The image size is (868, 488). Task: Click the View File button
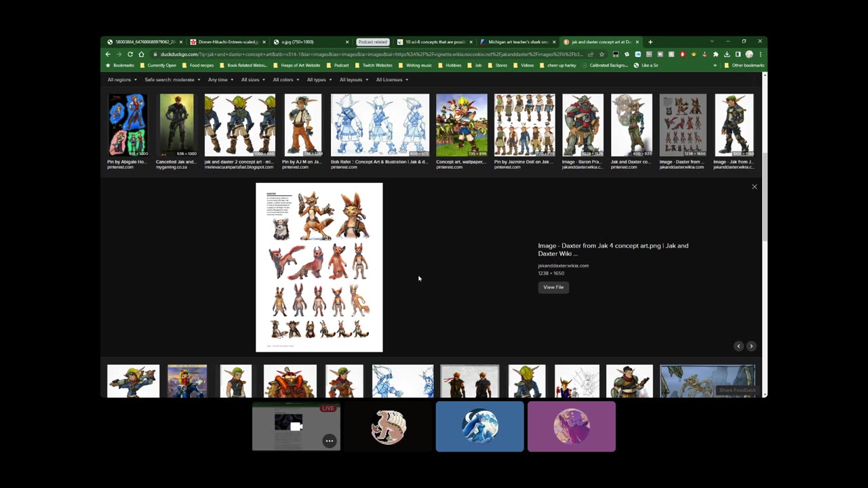pyautogui.click(x=553, y=287)
